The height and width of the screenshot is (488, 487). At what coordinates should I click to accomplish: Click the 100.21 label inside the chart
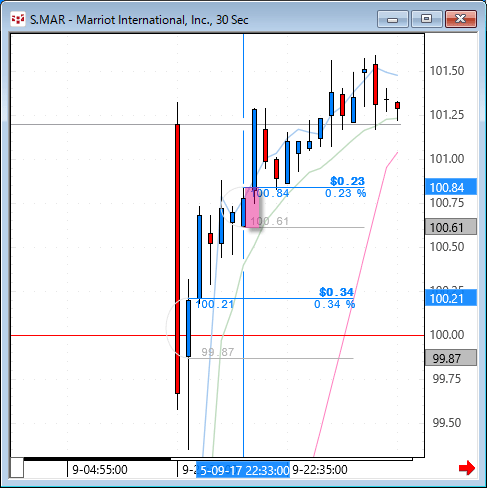pyautogui.click(x=215, y=304)
